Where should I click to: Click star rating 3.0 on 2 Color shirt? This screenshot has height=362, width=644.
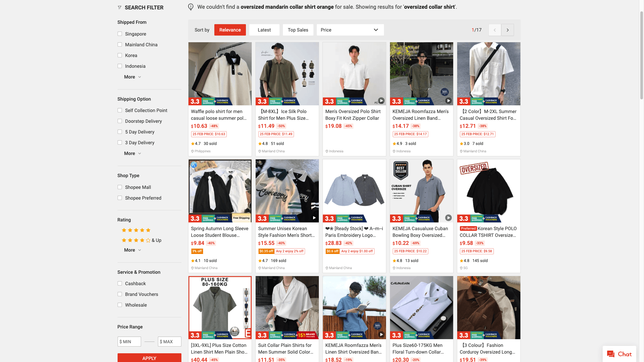pos(465,144)
